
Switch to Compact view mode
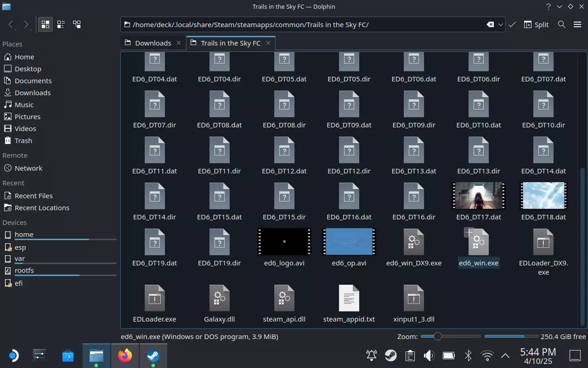click(61, 24)
